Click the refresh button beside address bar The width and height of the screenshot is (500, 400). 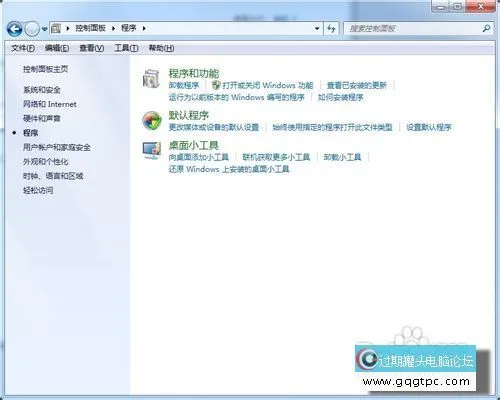[x=331, y=29]
